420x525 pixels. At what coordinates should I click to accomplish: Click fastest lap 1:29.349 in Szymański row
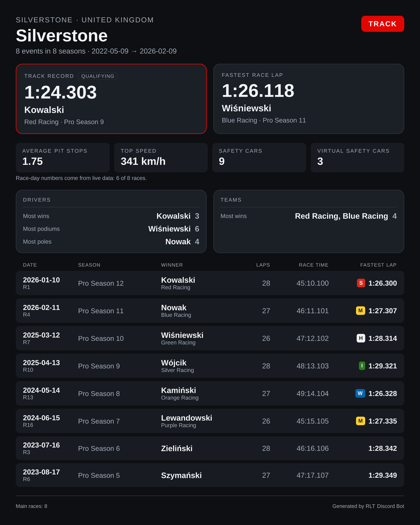tap(383, 475)
